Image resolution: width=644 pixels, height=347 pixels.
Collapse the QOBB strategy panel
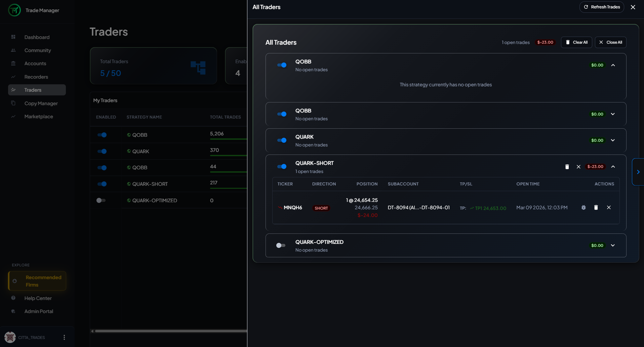613,65
